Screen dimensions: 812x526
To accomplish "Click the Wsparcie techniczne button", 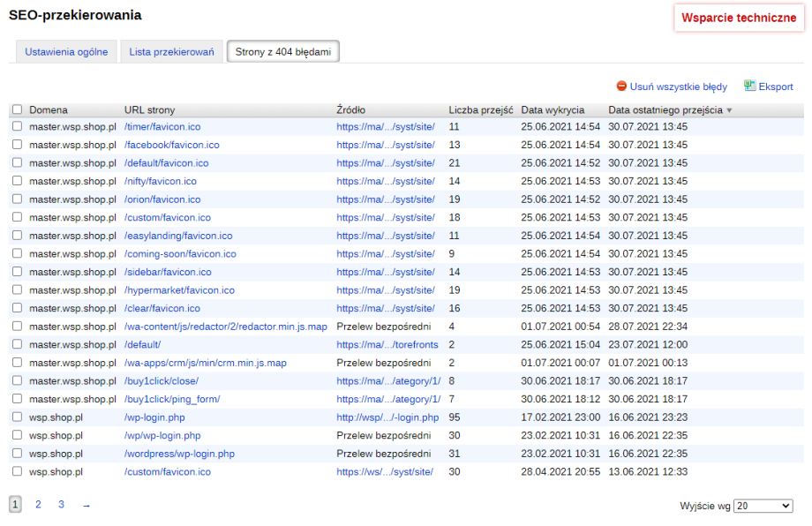I will 739,18.
